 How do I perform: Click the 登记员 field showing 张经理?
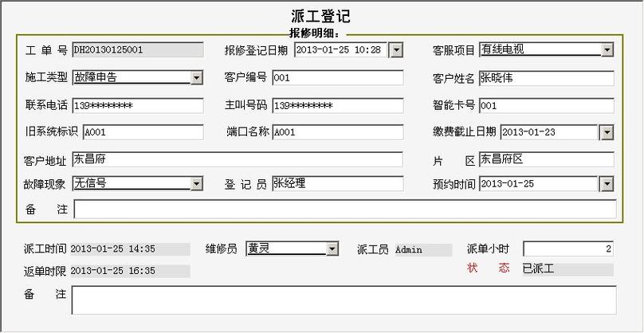click(x=338, y=183)
